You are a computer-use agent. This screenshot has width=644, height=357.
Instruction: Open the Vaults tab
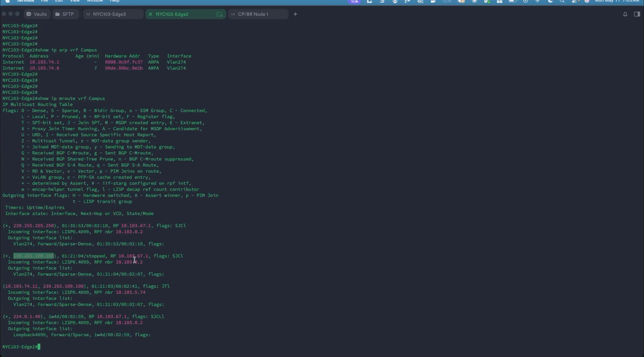click(x=37, y=14)
